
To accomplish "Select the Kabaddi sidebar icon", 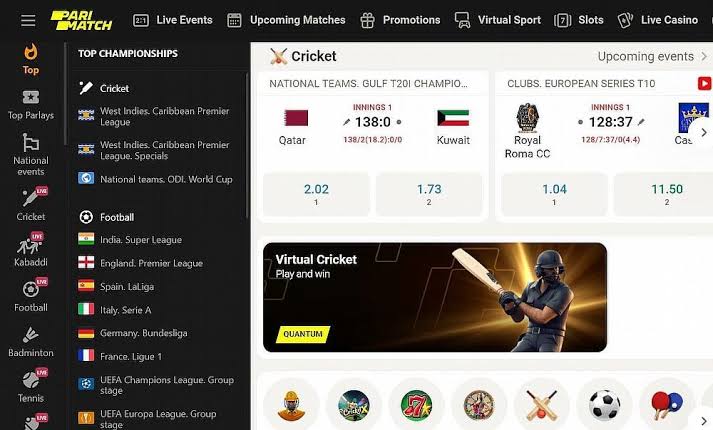I will (30, 249).
